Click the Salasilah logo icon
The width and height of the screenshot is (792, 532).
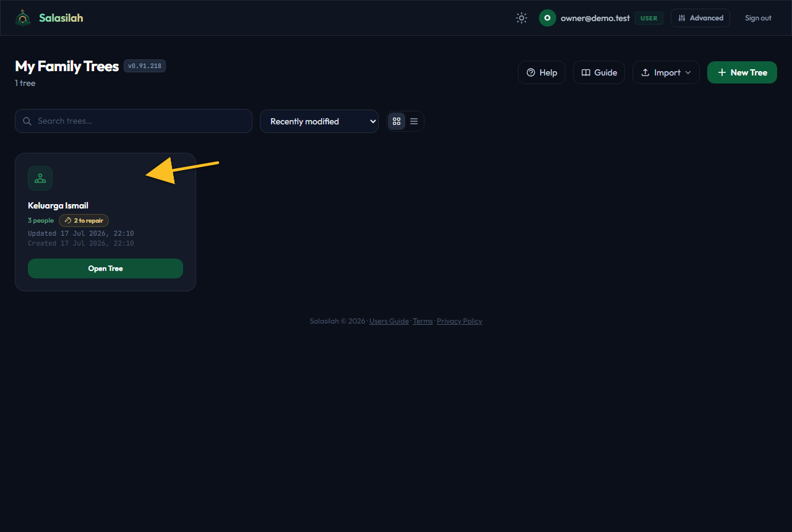click(23, 18)
